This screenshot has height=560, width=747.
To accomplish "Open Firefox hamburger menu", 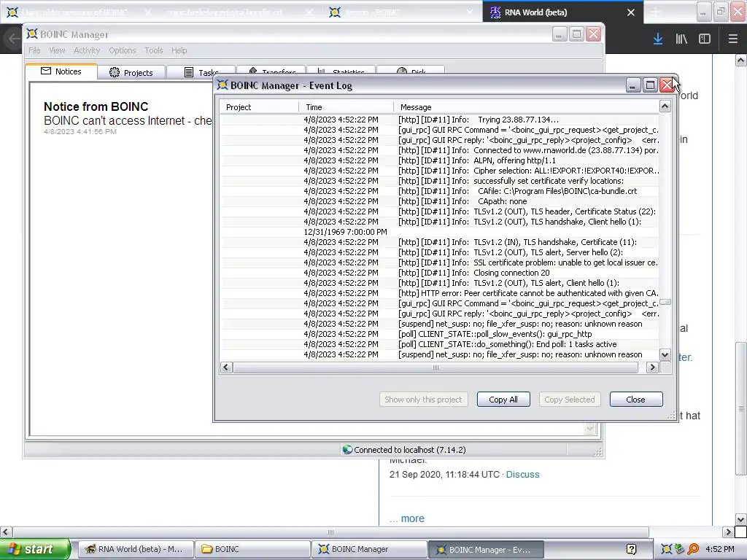I will pyautogui.click(x=732, y=39).
